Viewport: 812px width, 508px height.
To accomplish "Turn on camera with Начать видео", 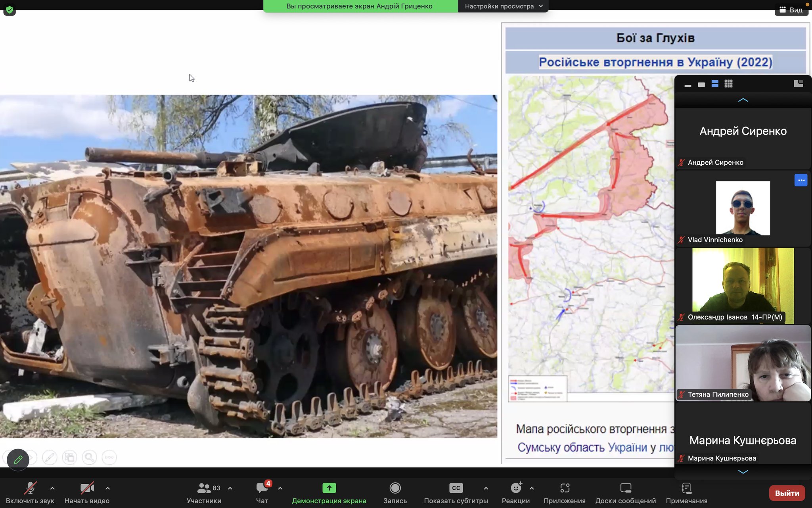I will 87,493.
